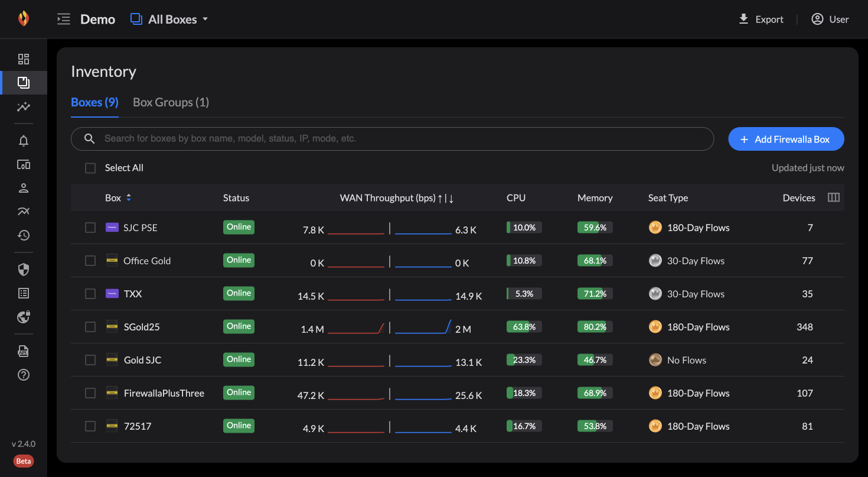Image resolution: width=868 pixels, height=477 pixels.
Task: Click the Online status of TXX
Action: tap(239, 293)
